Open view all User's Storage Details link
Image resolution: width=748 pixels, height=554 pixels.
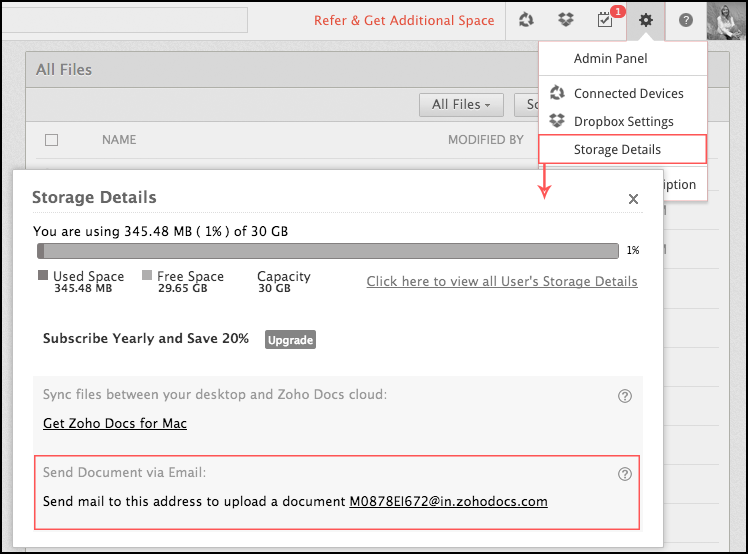pyautogui.click(x=502, y=282)
